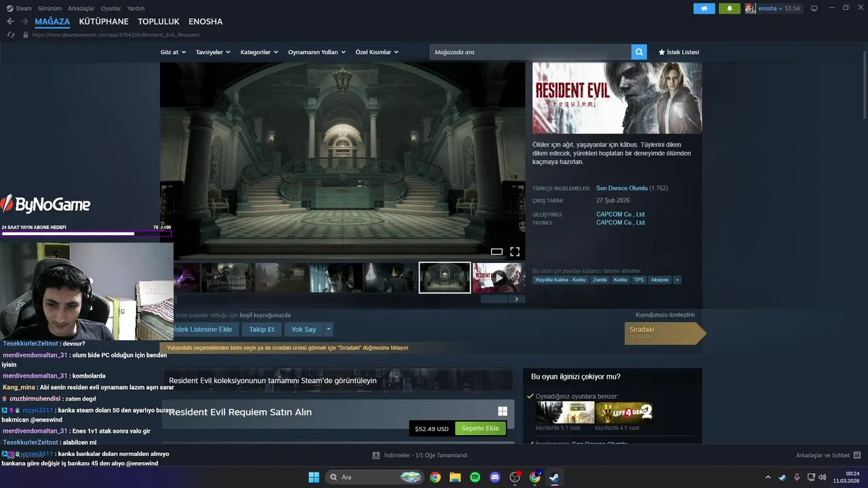868x488 pixels.
Task: Play the Resident Evil trailer thumbnail
Action: click(x=499, y=277)
